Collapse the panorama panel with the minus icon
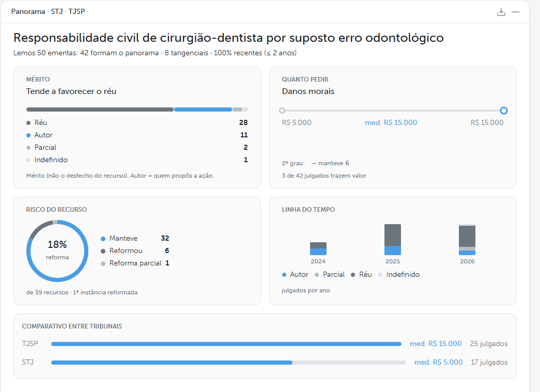Image resolution: width=540 pixels, height=392 pixels. [x=516, y=12]
